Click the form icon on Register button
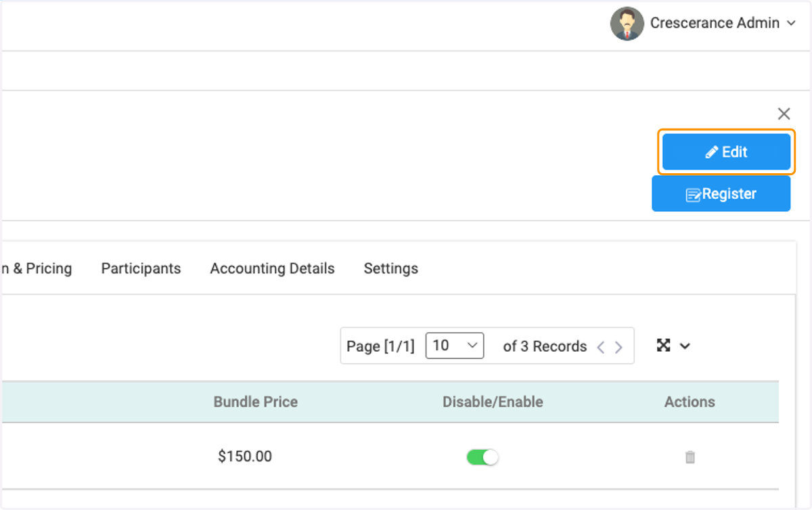812x510 pixels. point(694,195)
